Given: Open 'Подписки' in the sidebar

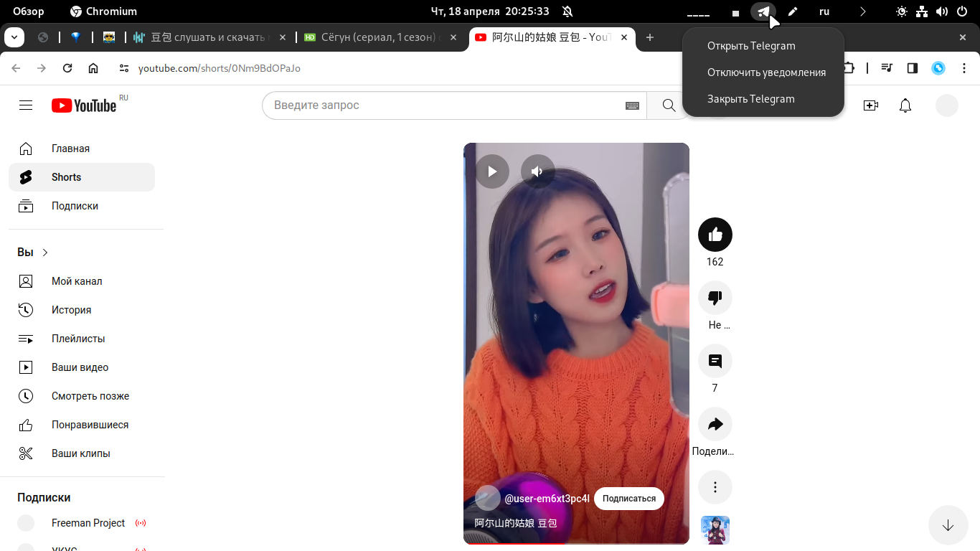Looking at the screenshot, I should pos(82,206).
